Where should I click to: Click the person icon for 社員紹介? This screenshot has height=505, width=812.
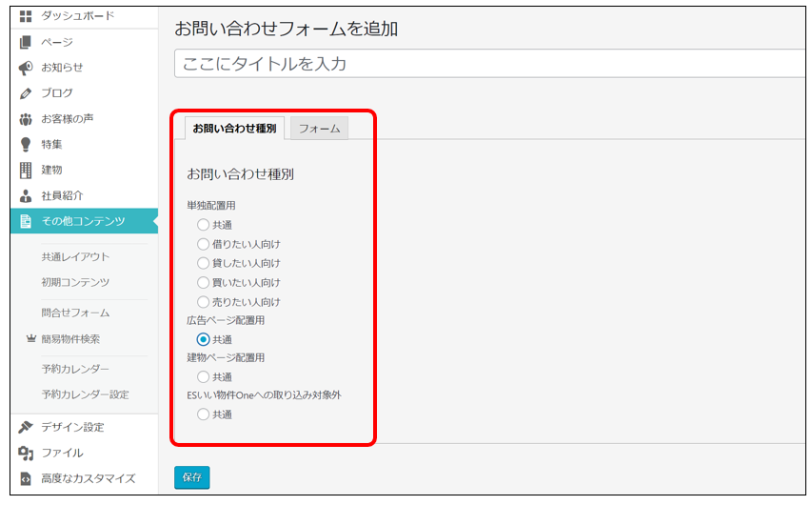click(x=26, y=195)
